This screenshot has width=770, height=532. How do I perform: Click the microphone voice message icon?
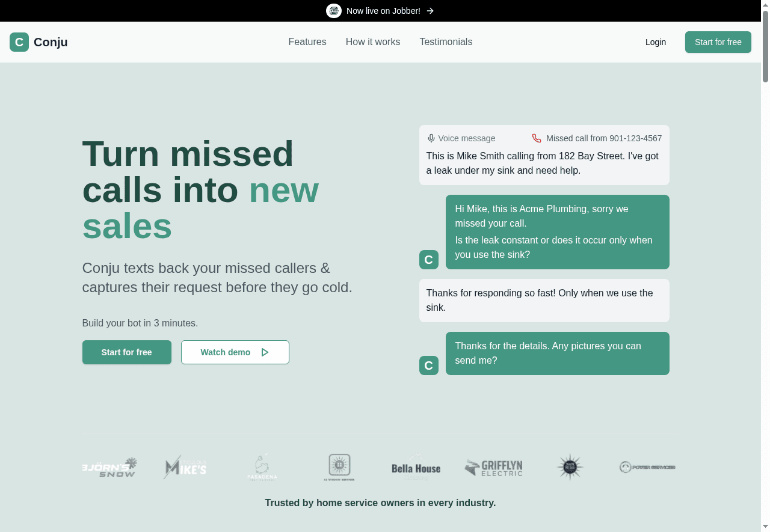[431, 138]
